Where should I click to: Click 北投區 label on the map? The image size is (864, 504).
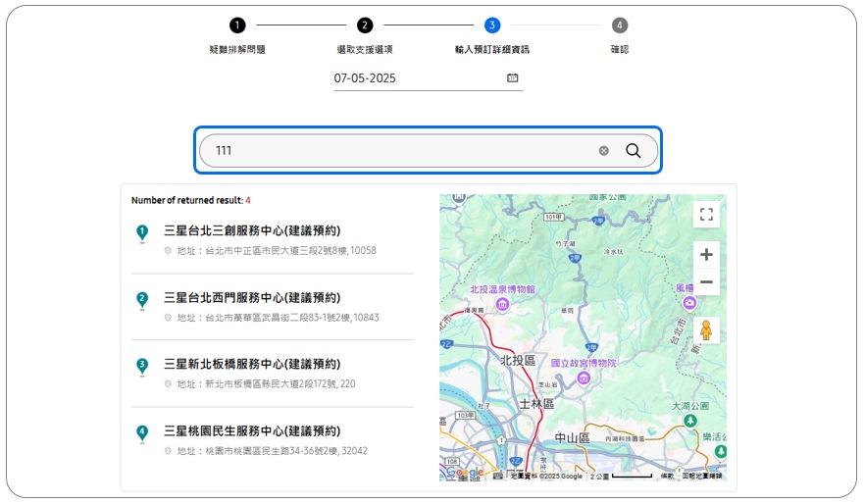click(x=518, y=360)
